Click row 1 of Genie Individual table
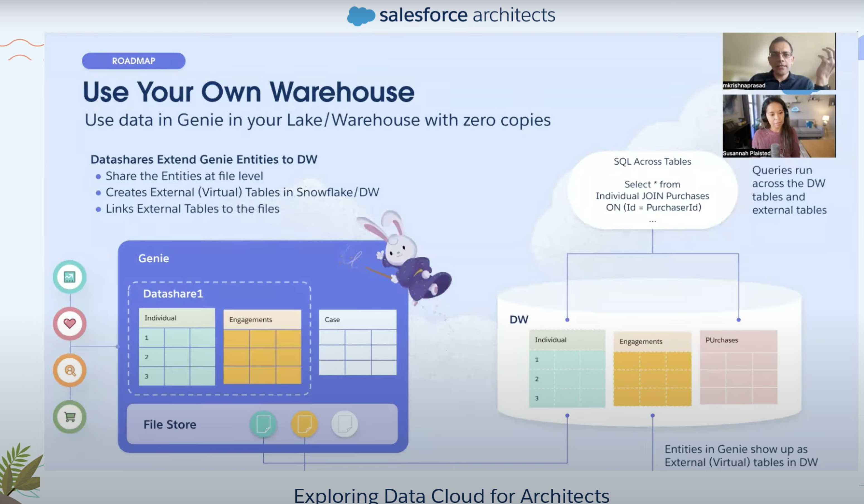864x504 pixels. click(x=177, y=337)
